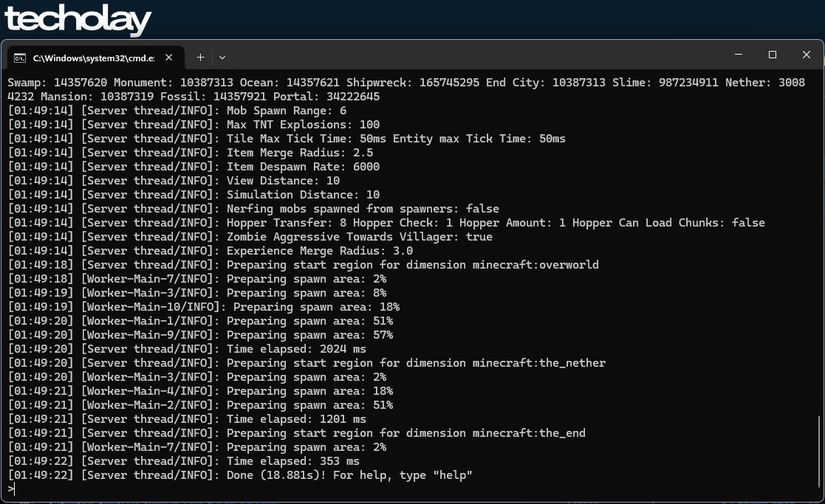The width and height of the screenshot is (825, 504).
Task: Click the Worker-Main-9 'spawn area: 57%' line
Action: tap(200, 335)
